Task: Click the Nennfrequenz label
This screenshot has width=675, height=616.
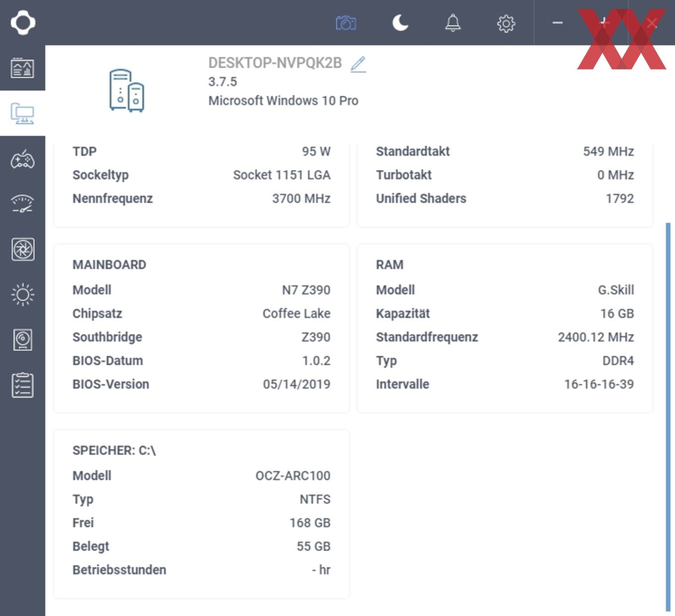Action: 113,199
